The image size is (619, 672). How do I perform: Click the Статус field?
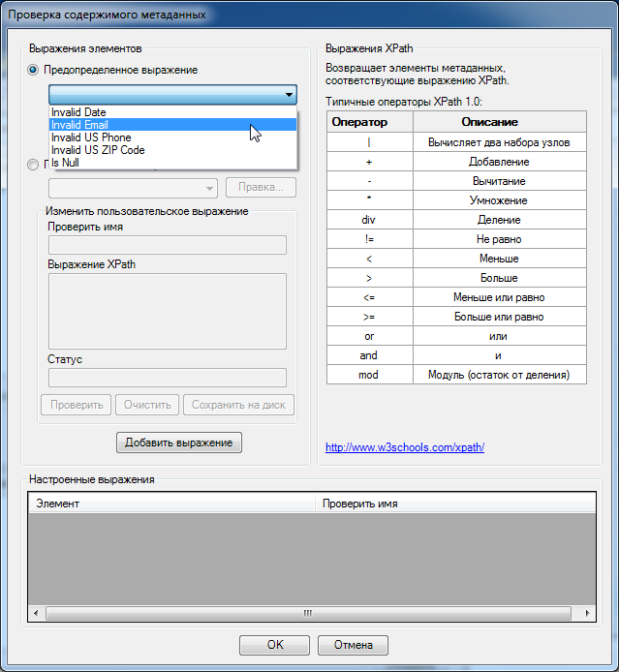click(167, 378)
